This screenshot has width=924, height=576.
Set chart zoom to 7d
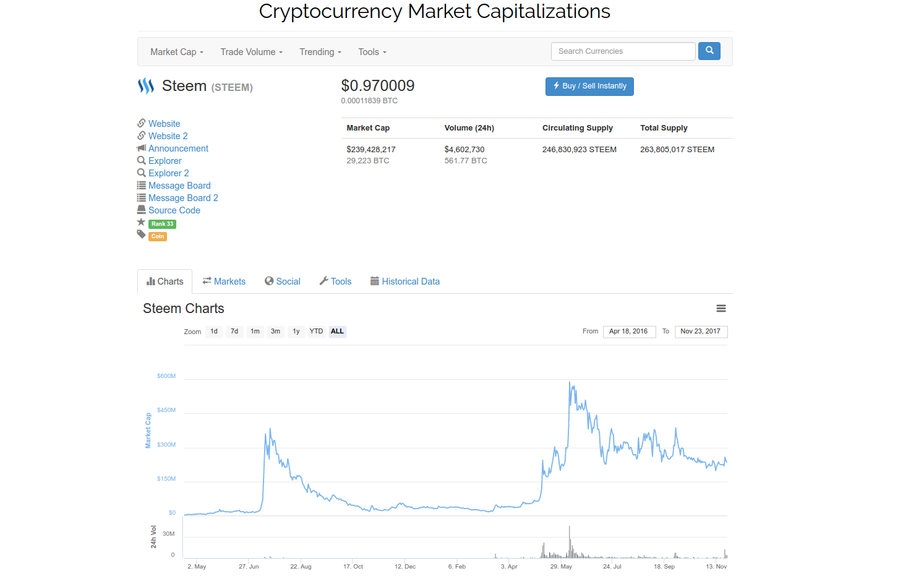(x=234, y=332)
